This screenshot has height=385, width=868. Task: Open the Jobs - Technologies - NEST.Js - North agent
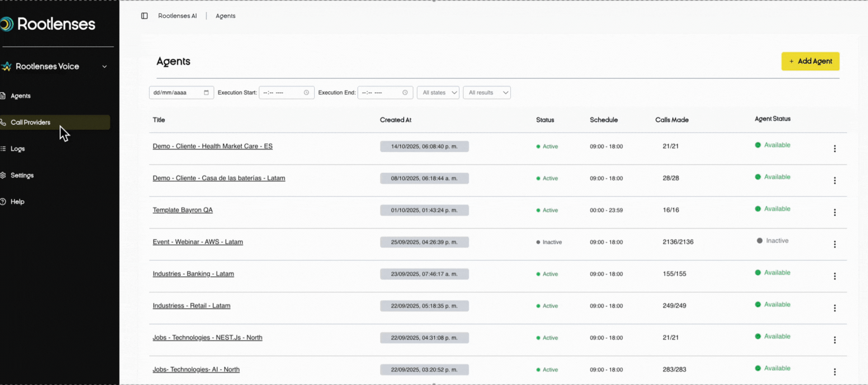coord(207,338)
